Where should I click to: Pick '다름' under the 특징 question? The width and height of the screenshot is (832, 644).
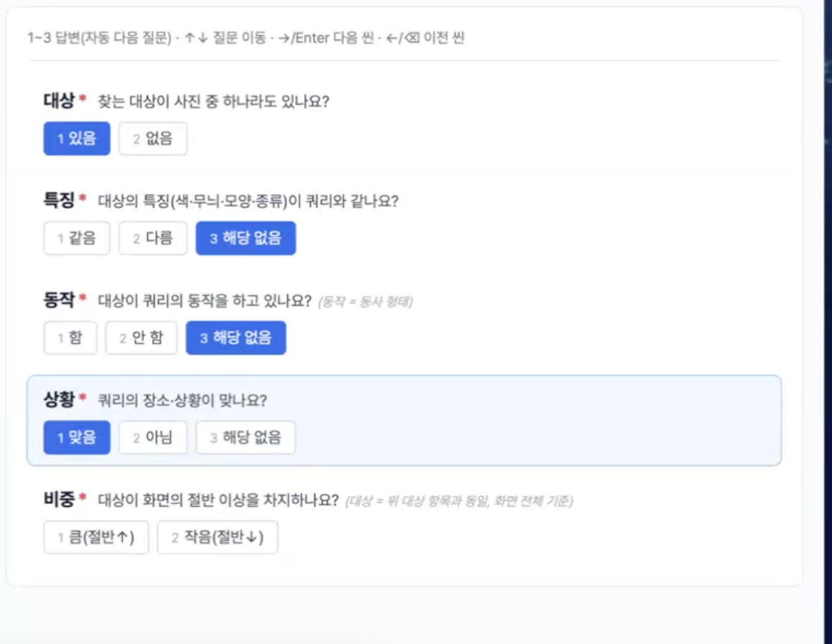click(153, 238)
